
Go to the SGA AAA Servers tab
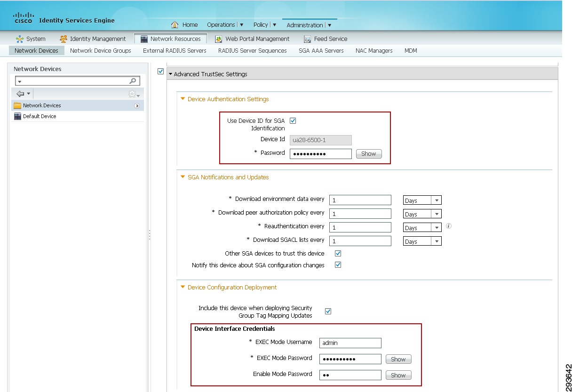321,51
